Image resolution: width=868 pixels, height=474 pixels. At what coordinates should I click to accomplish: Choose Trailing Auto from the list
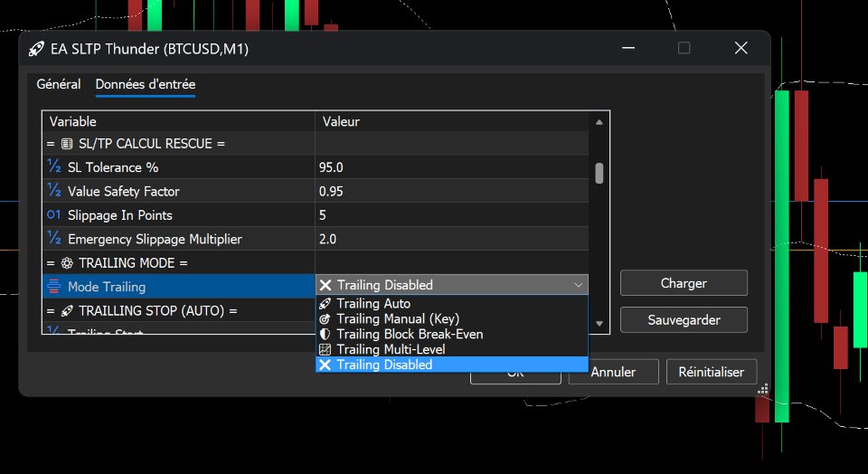452,303
